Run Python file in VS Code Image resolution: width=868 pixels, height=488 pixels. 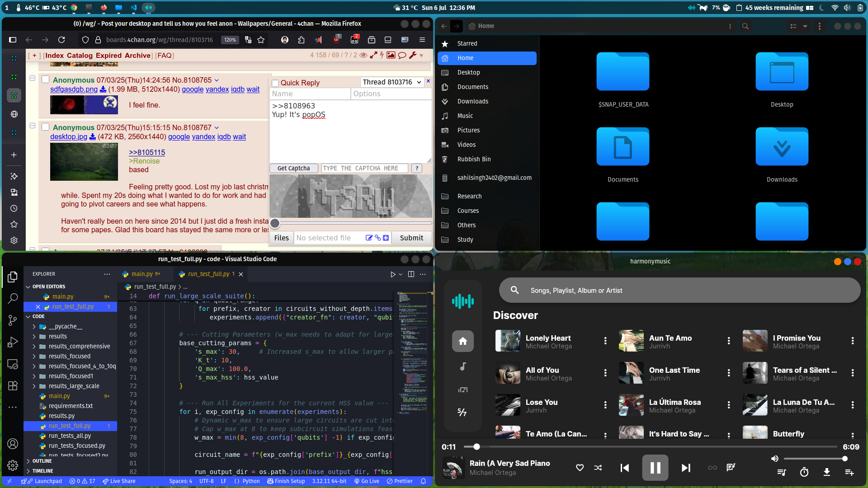[392, 274]
